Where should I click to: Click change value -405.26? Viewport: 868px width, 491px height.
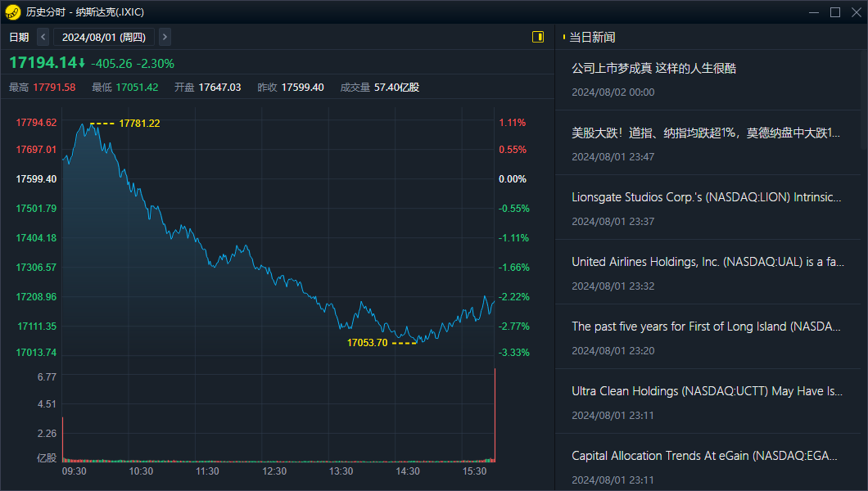(111, 64)
